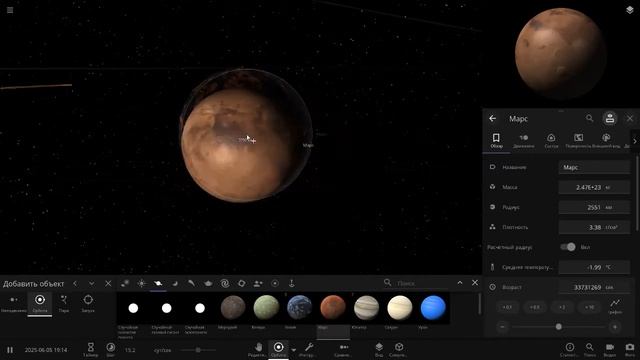Click the Поиск search field in add panel
Image resolution: width=640 pixels, height=360 pixels.
[422, 283]
